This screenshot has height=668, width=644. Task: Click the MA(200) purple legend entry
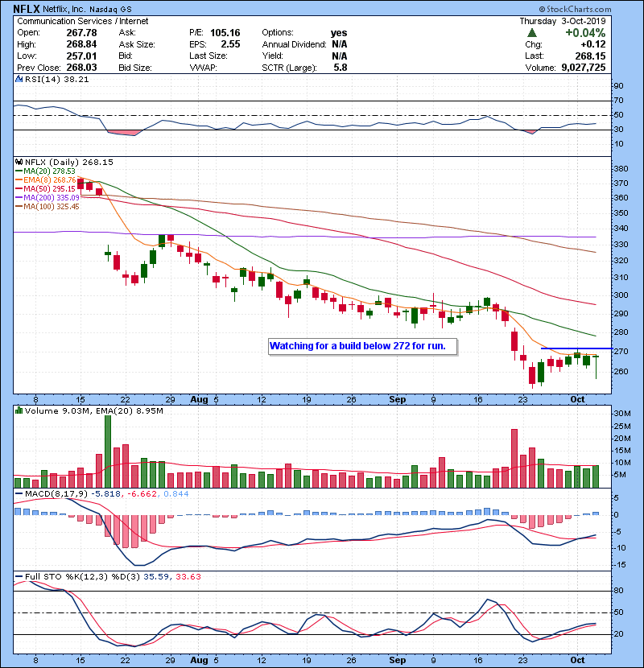[x=48, y=198]
